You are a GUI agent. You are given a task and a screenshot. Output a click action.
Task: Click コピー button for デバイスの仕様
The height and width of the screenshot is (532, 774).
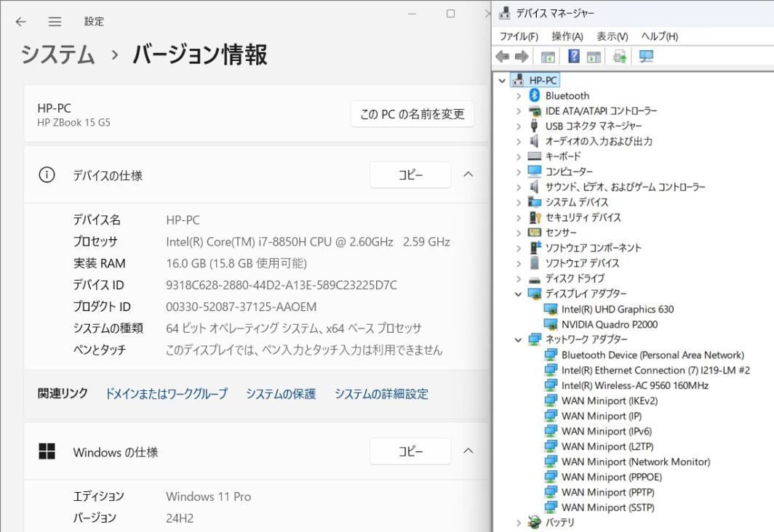(x=410, y=174)
